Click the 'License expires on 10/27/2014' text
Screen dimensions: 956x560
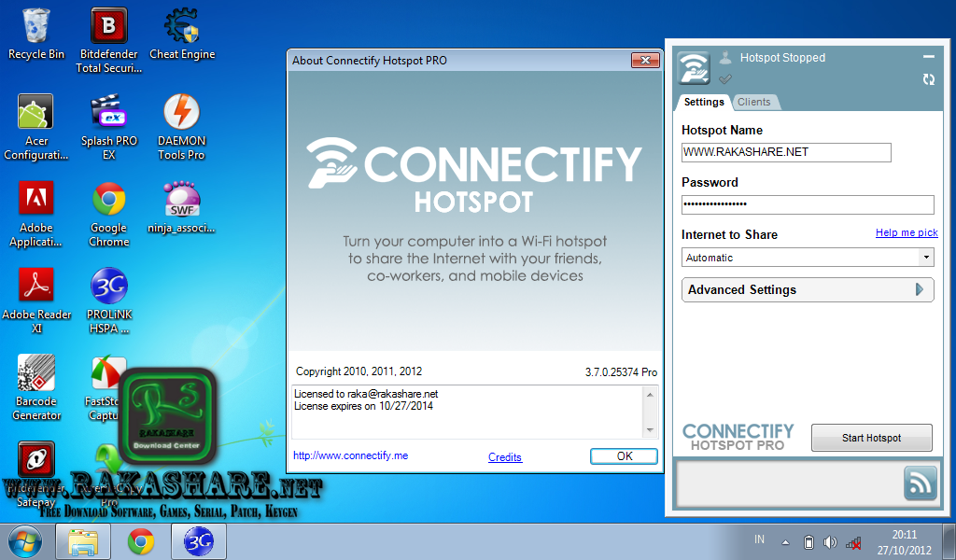click(x=363, y=406)
